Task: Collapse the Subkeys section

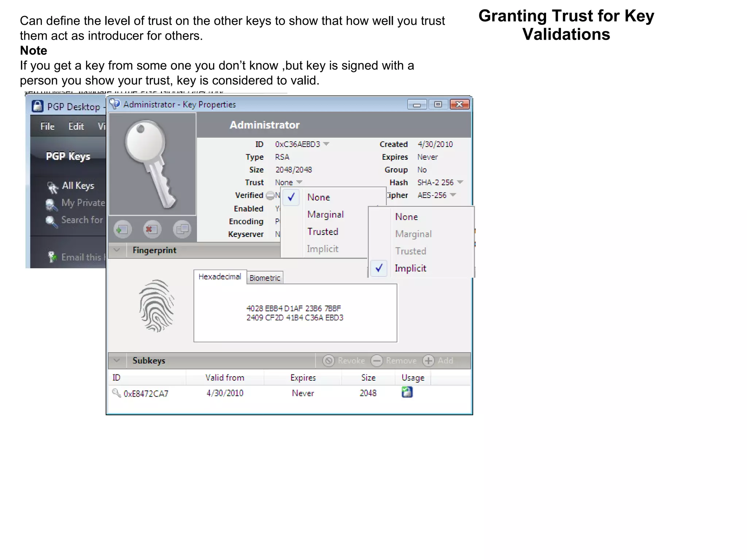Action: point(117,361)
